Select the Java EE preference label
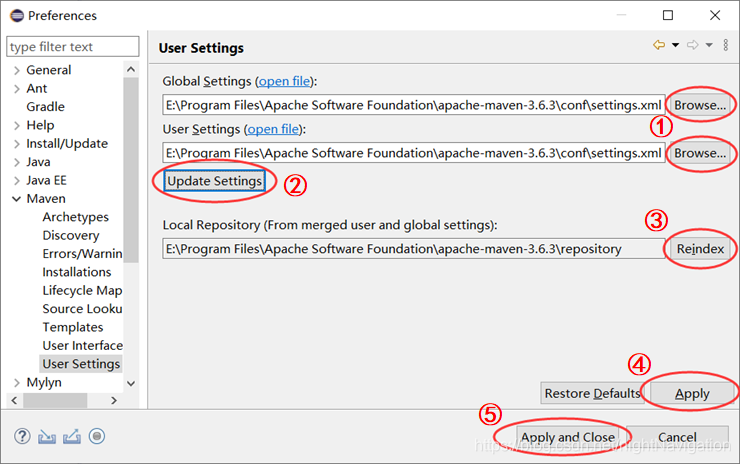 pos(46,180)
